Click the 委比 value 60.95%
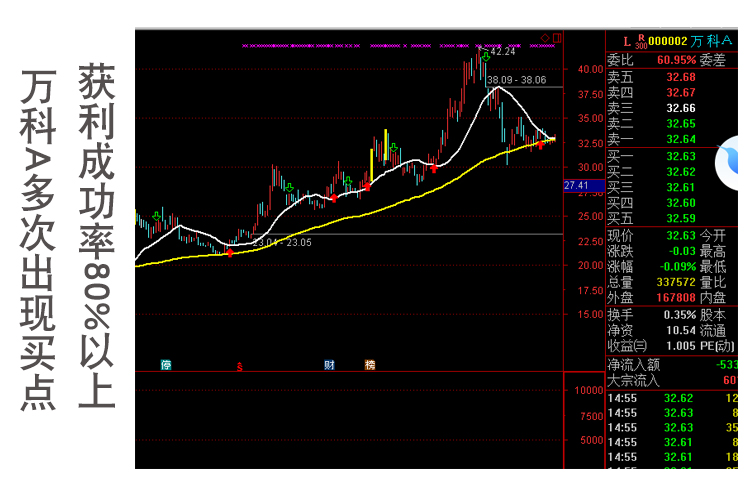 676,60
